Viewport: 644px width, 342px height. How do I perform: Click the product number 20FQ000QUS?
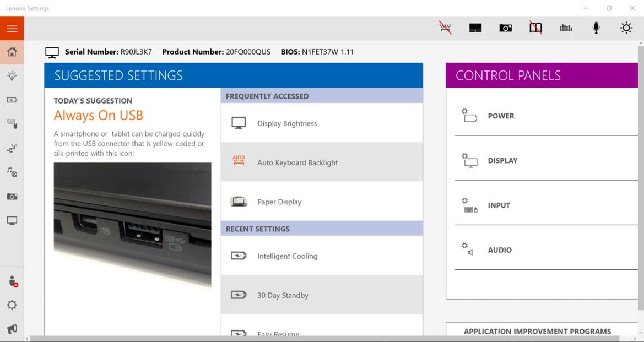248,52
